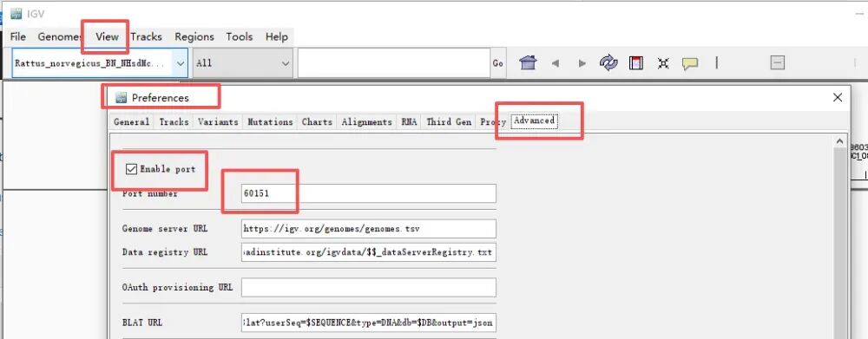Click the locus search input box
868x339 pixels.
(x=393, y=63)
